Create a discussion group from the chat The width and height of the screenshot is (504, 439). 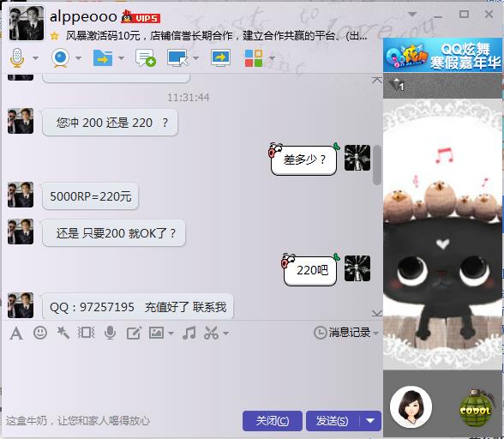(x=146, y=58)
